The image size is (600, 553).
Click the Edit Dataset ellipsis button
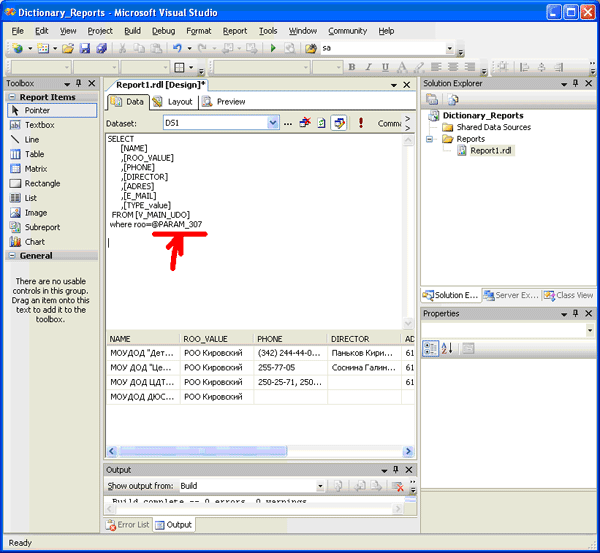click(x=288, y=123)
